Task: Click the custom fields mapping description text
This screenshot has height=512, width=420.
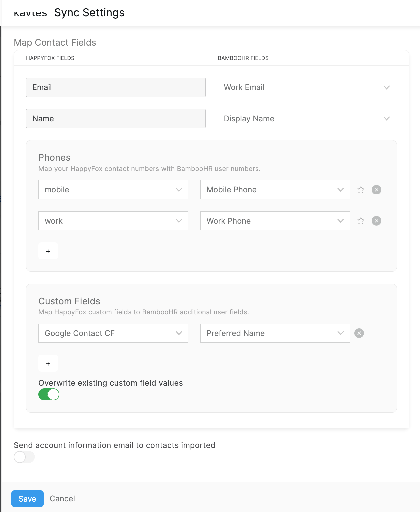Action: pos(144,312)
